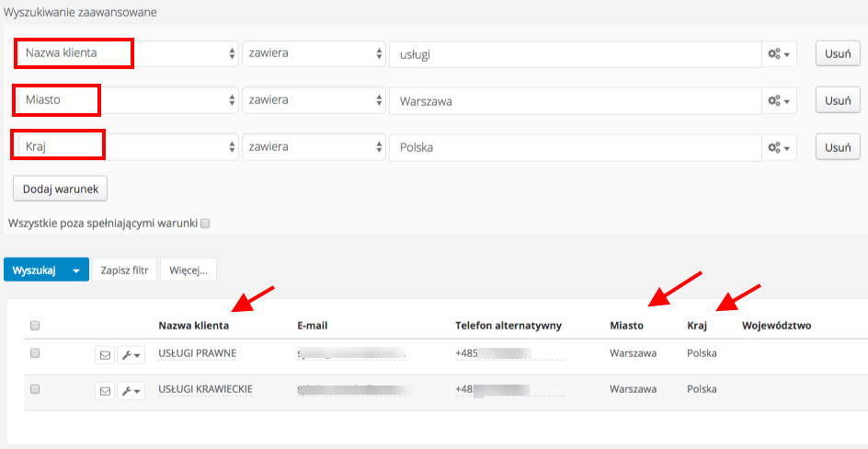868x449 pixels.
Task: Open 'zawiera' operator dropdown in Nazwa klienta row
Action: [314, 53]
